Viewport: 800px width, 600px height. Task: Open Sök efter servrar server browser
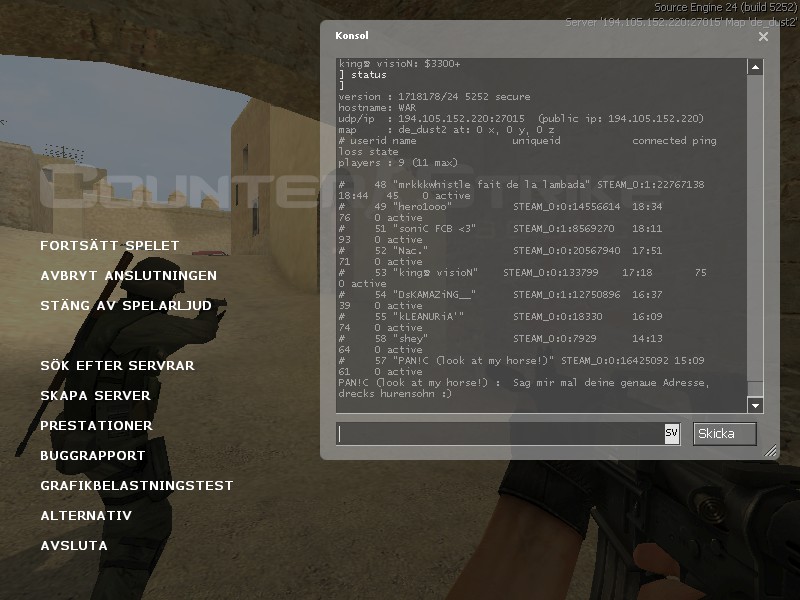click(117, 366)
